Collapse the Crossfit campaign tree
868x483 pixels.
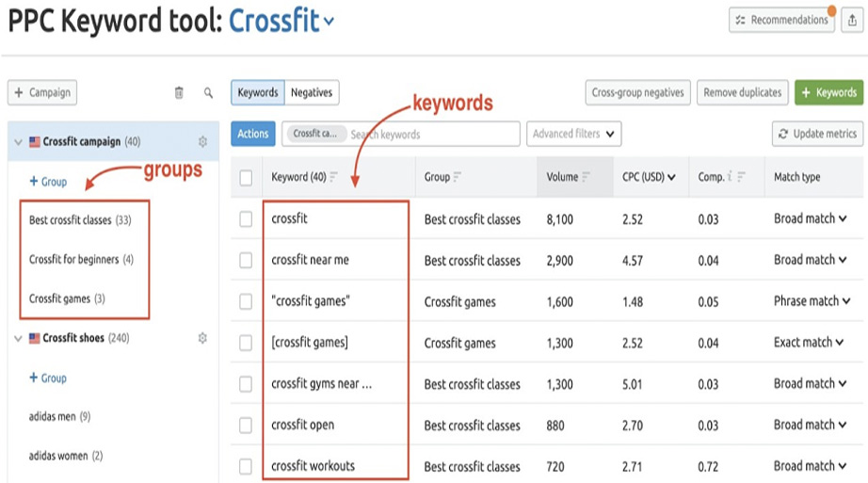(18, 142)
